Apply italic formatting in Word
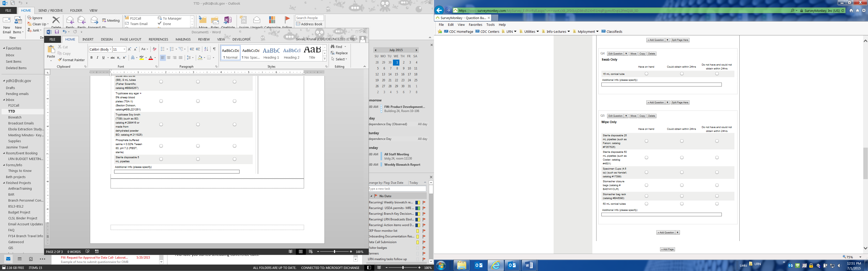 97,58
